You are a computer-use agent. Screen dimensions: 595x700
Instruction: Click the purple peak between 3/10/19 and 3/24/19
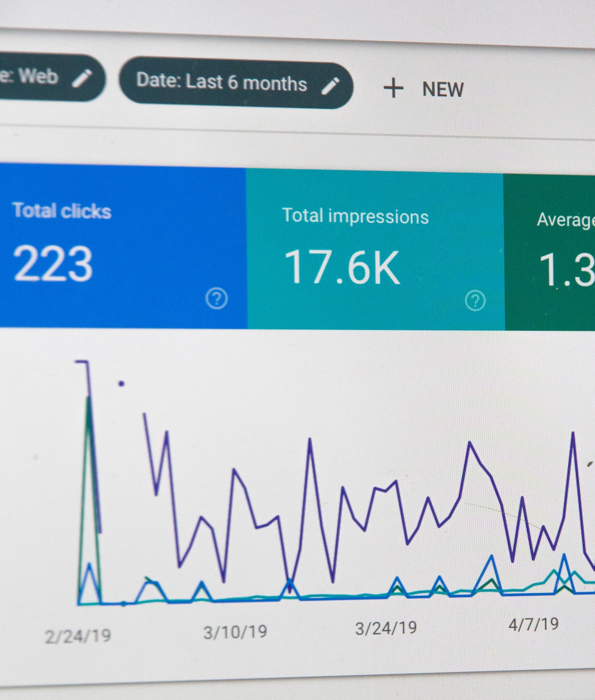[310, 440]
